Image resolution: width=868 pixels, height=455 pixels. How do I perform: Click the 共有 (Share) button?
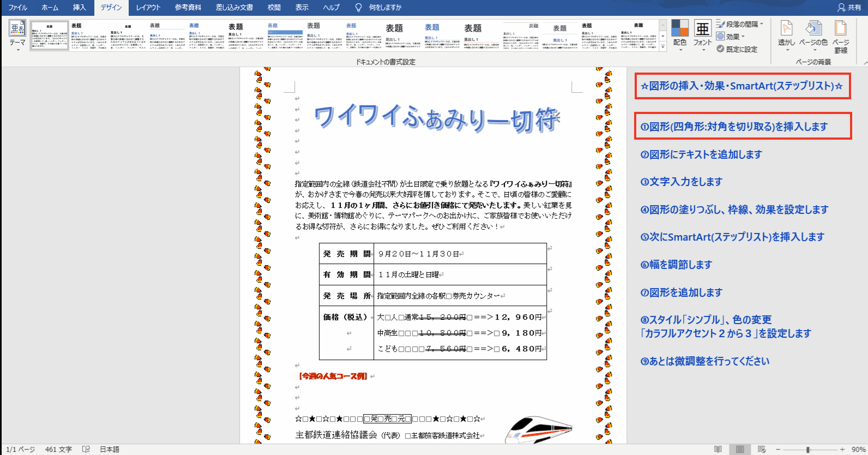(x=849, y=8)
